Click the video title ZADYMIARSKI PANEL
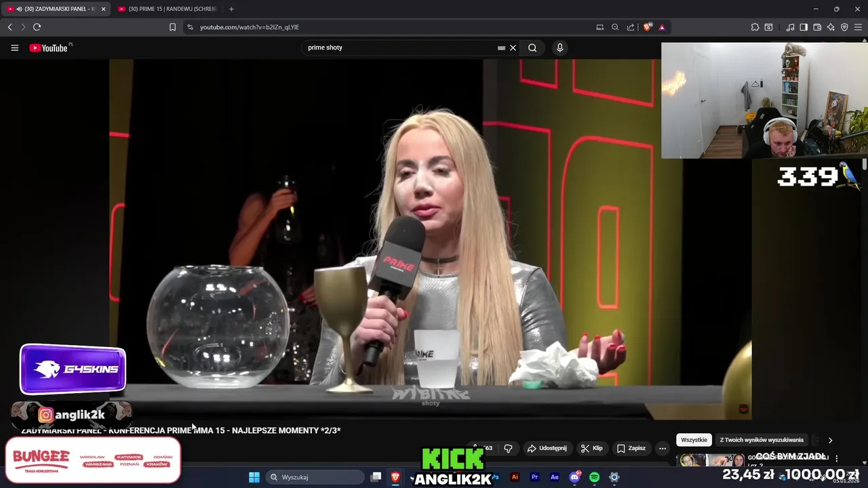 [x=181, y=430]
